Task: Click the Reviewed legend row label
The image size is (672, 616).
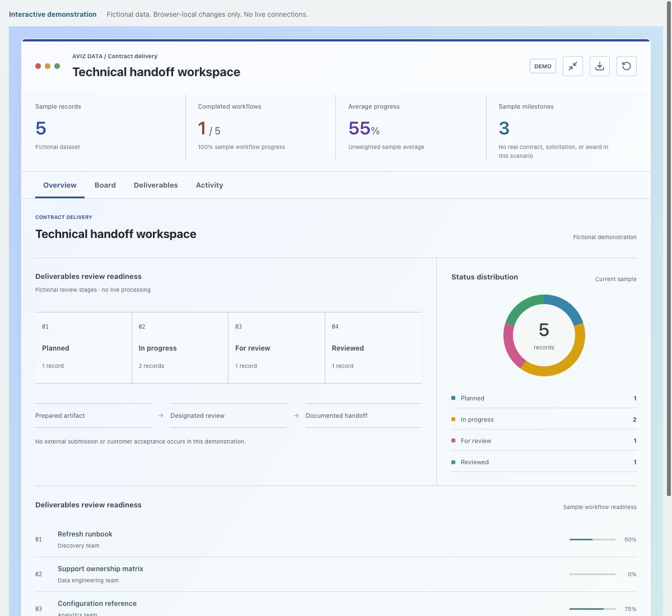Action: tap(475, 462)
